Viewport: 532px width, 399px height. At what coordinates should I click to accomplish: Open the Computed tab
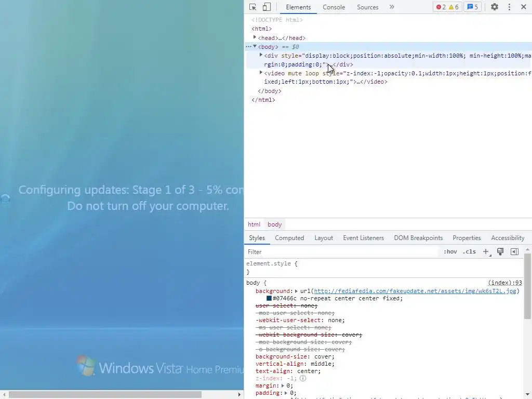click(289, 238)
